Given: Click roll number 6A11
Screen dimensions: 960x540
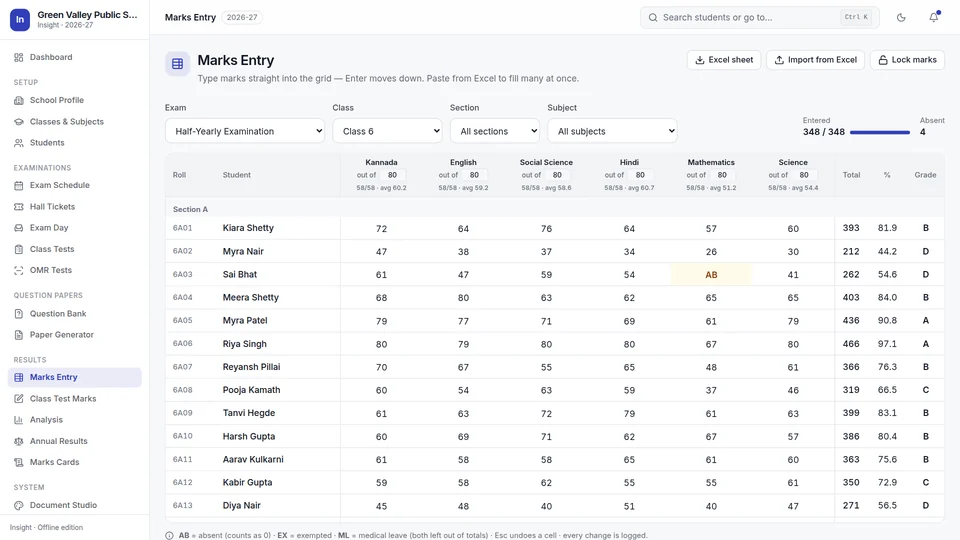Looking at the screenshot, I should coord(182,459).
